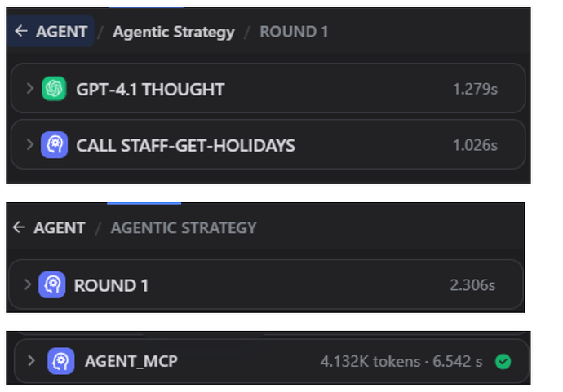Expand the CALL STAFF-GET-HOLIDAYS row
563x392 pixels.
pos(30,145)
